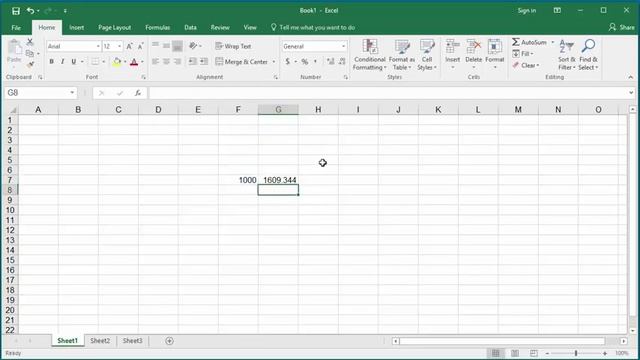
Task: Switch to the Insert tab
Action: pyautogui.click(x=76, y=27)
